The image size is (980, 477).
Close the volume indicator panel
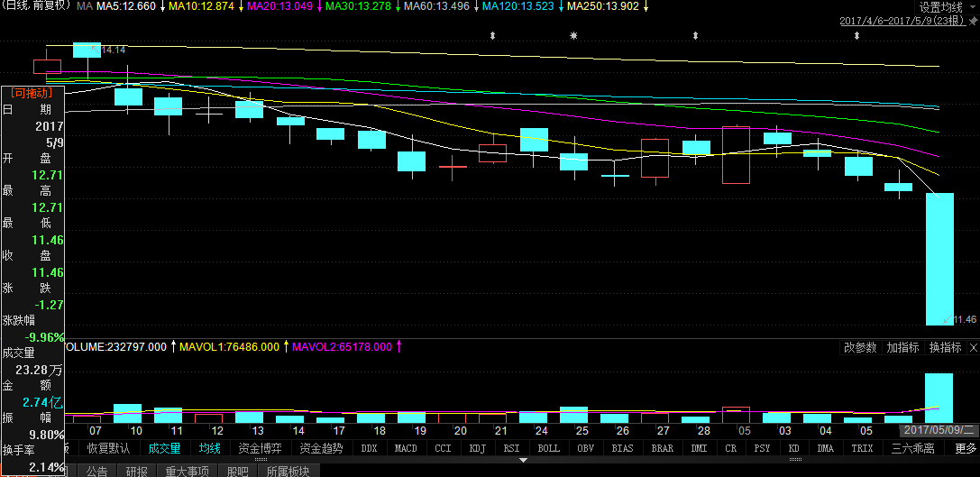[x=972, y=347]
